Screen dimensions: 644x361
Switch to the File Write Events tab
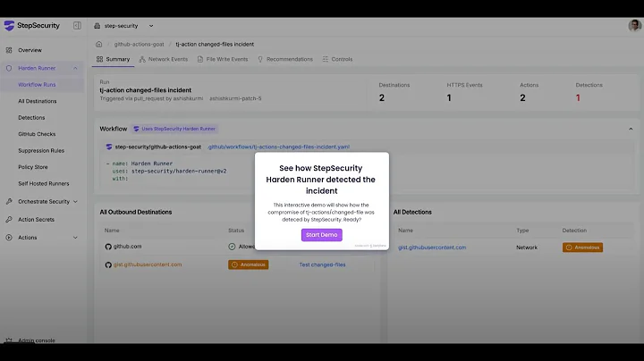pos(223,59)
